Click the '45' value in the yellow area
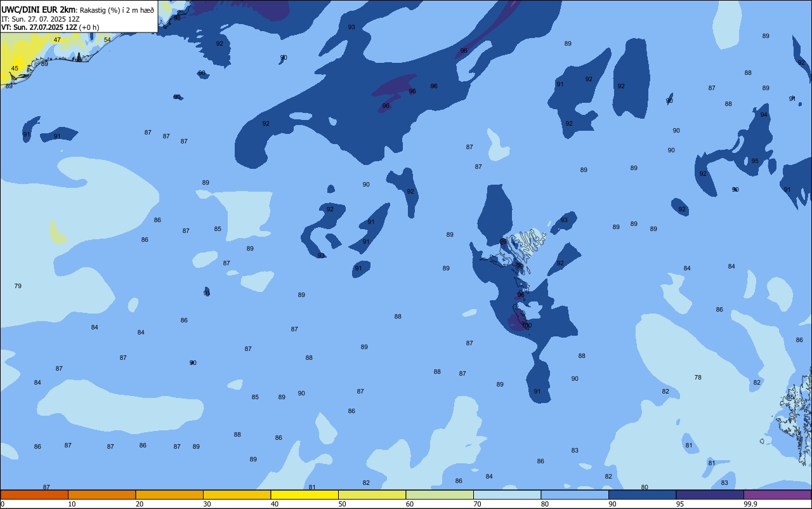 pos(15,69)
